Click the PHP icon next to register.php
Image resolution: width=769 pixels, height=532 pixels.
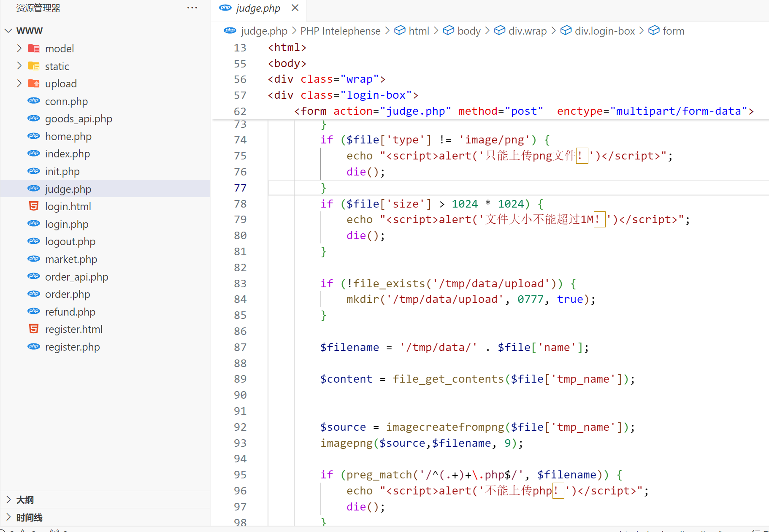click(x=34, y=346)
